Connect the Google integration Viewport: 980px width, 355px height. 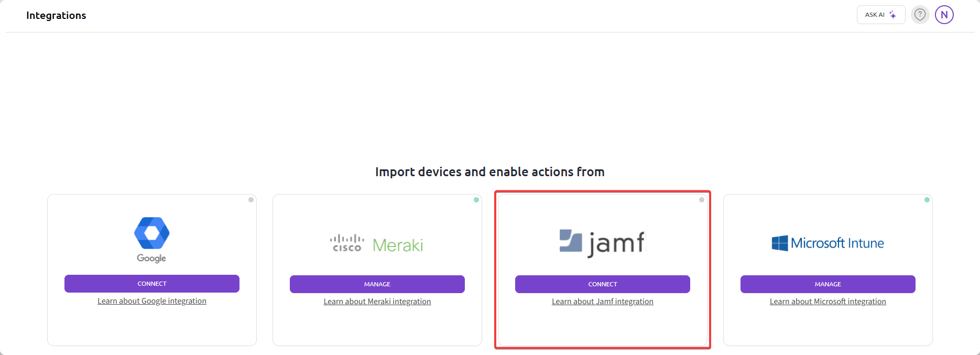pos(151,283)
